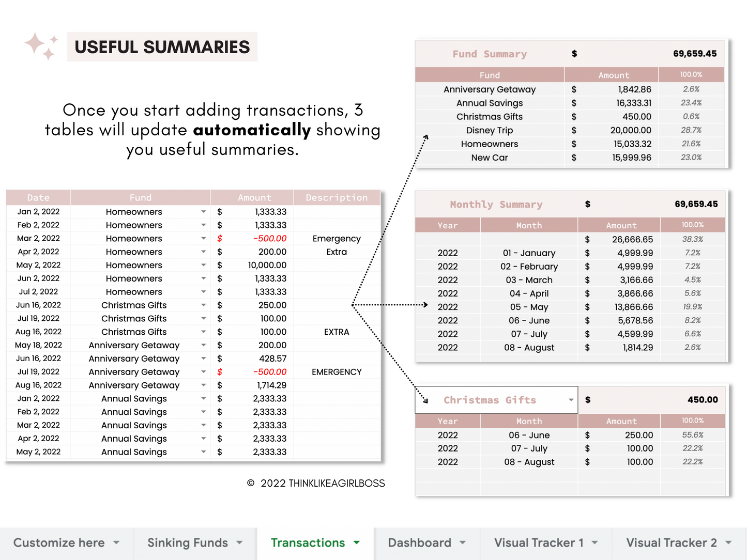Switch to the Visual Tracker 1 tab
This screenshot has height=560, width=747.
[x=539, y=542]
